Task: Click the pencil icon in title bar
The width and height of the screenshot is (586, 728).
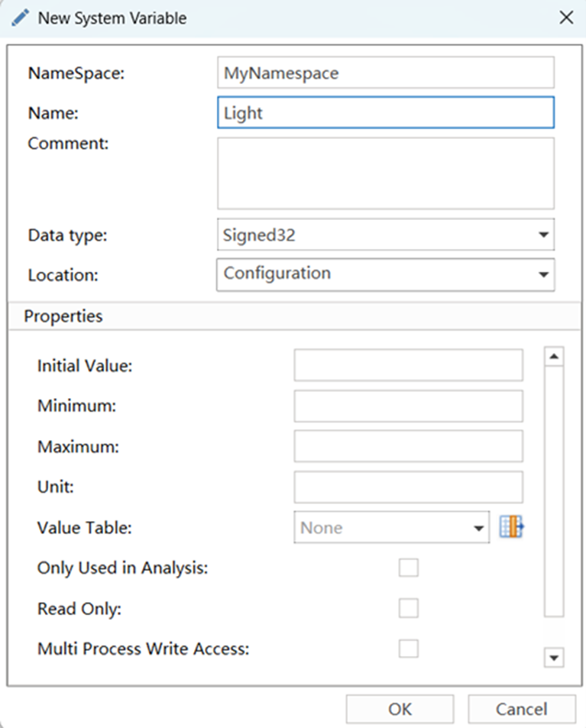Action: click(x=21, y=18)
